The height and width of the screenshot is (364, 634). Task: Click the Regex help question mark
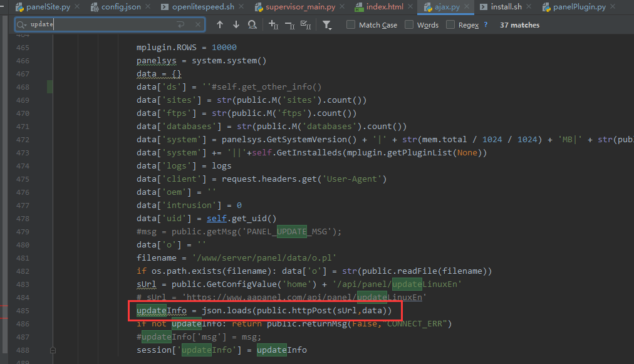(x=486, y=25)
